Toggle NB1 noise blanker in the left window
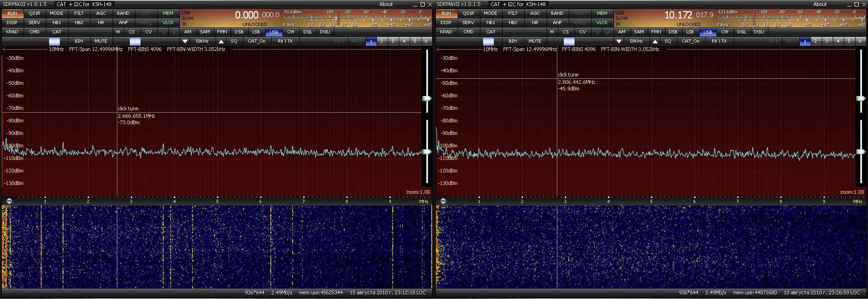Viewport: 868px width, 299px height. (57, 22)
